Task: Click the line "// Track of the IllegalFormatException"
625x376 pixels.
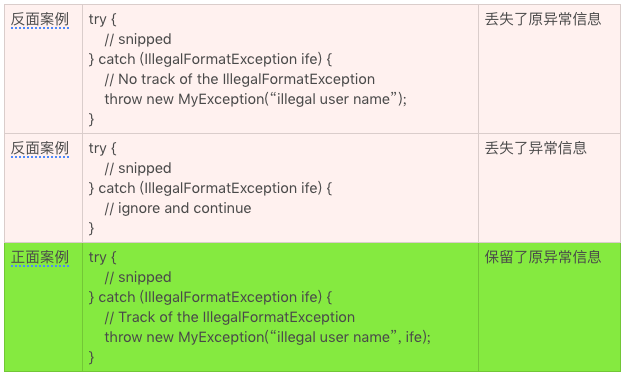Action: point(230,317)
